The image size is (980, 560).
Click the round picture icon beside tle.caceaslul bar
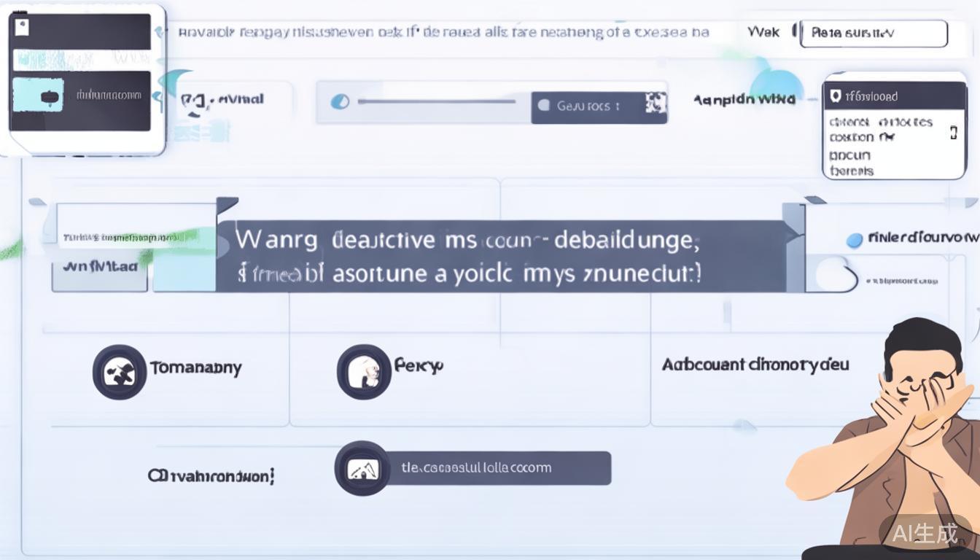point(362,468)
